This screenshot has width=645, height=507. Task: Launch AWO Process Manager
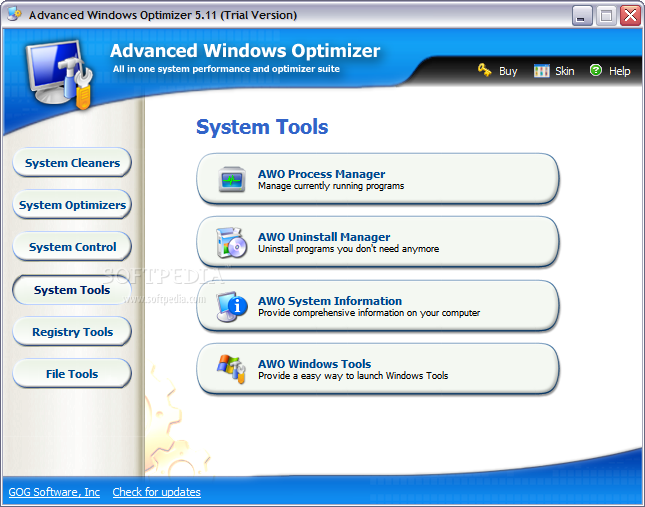[x=378, y=179]
